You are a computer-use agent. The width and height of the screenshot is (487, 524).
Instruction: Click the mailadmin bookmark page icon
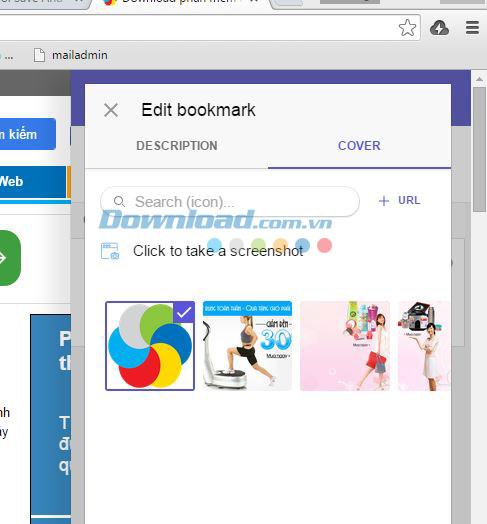tap(39, 55)
